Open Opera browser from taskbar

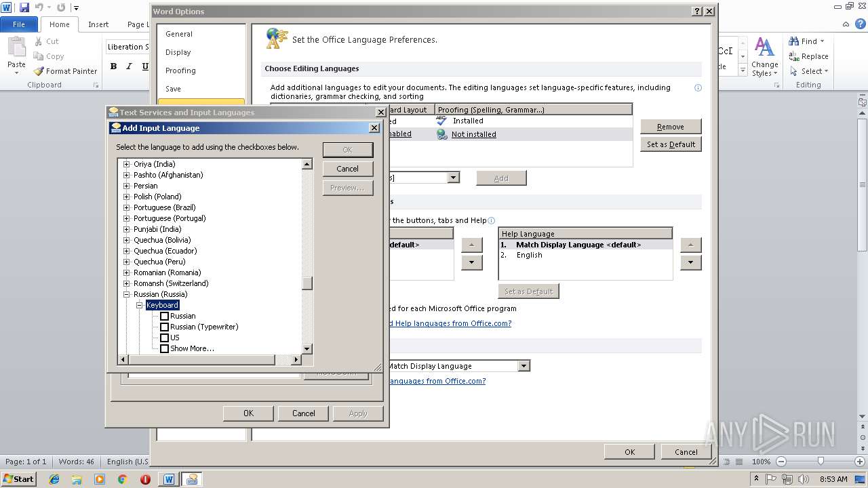pyautogui.click(x=145, y=479)
